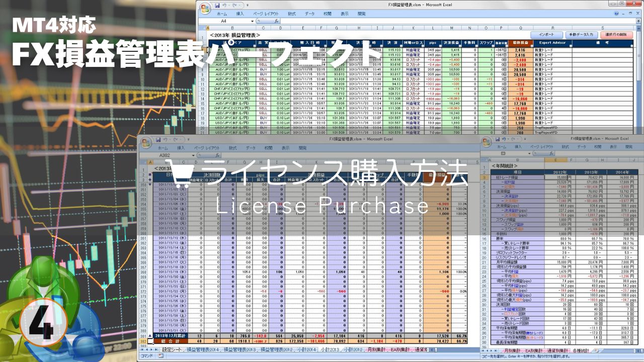Switch to EA別集計 tab in lower-left window
Image resolution: width=644 pixels, height=362 pixels.
click(400, 349)
